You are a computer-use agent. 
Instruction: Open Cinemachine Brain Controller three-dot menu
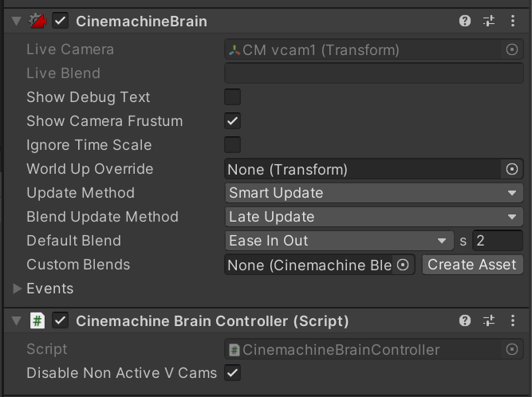pos(513,320)
